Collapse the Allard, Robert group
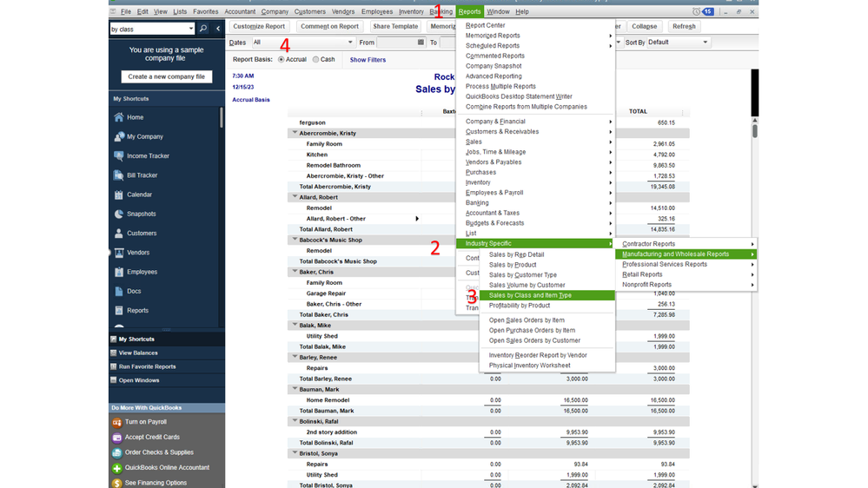This screenshot has height=488, width=868. [x=295, y=197]
